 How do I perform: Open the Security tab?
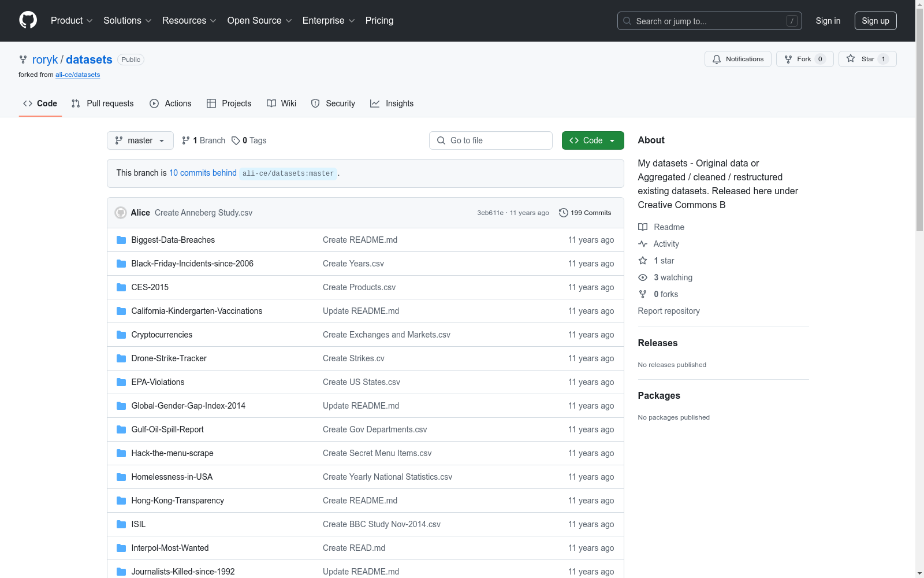pyautogui.click(x=333, y=103)
